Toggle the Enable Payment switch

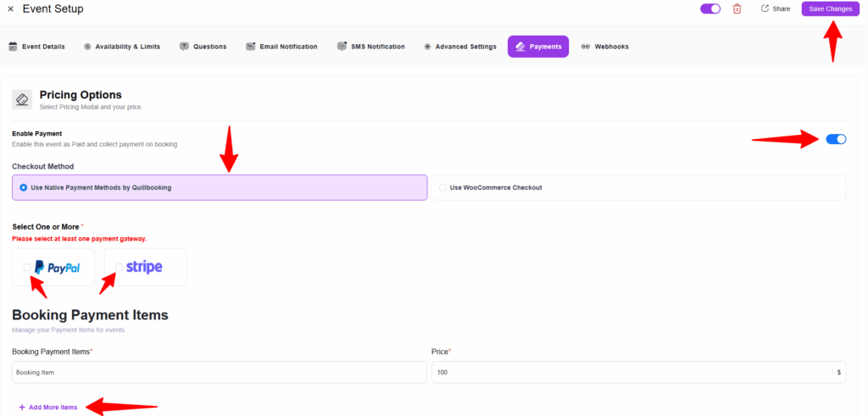point(835,139)
